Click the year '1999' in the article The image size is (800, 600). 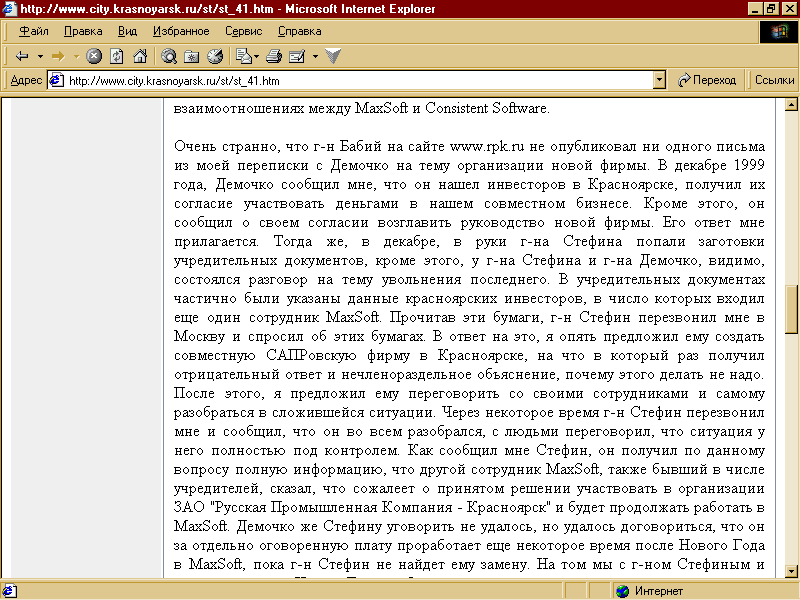(749, 166)
